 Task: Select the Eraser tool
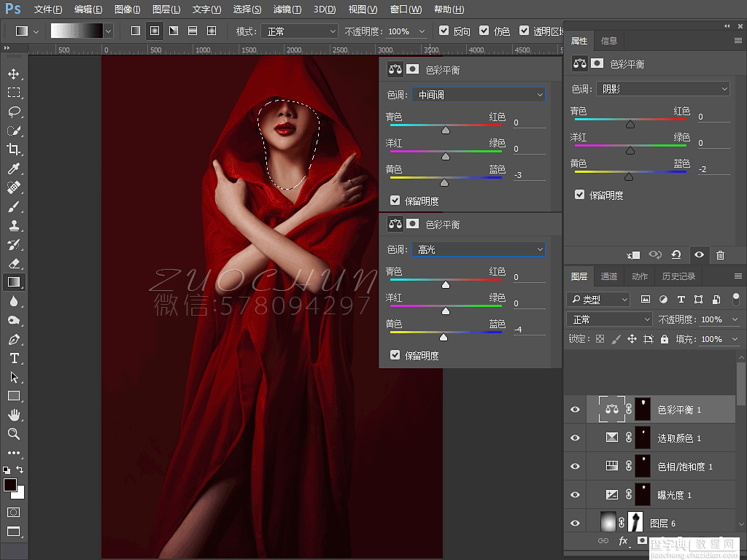click(x=13, y=263)
